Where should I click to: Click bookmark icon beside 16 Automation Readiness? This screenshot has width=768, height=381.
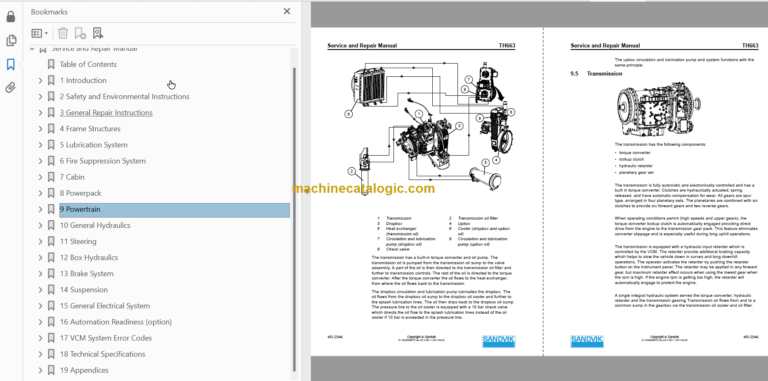(x=51, y=322)
